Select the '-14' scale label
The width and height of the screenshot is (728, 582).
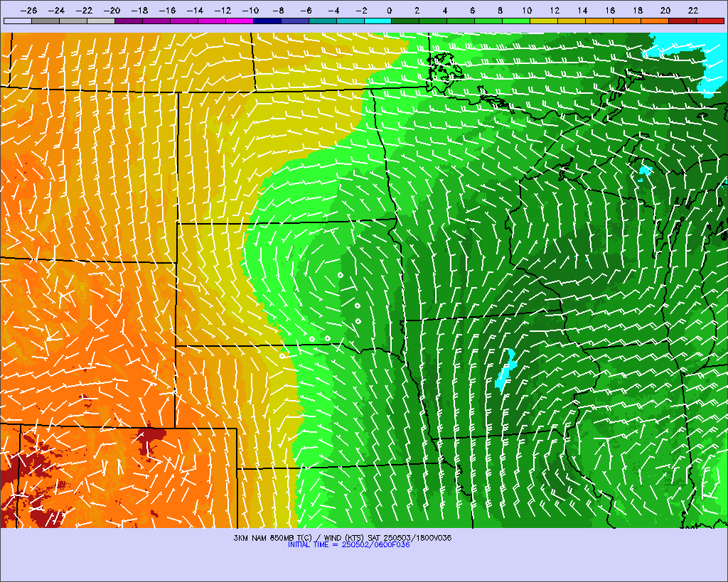click(195, 10)
